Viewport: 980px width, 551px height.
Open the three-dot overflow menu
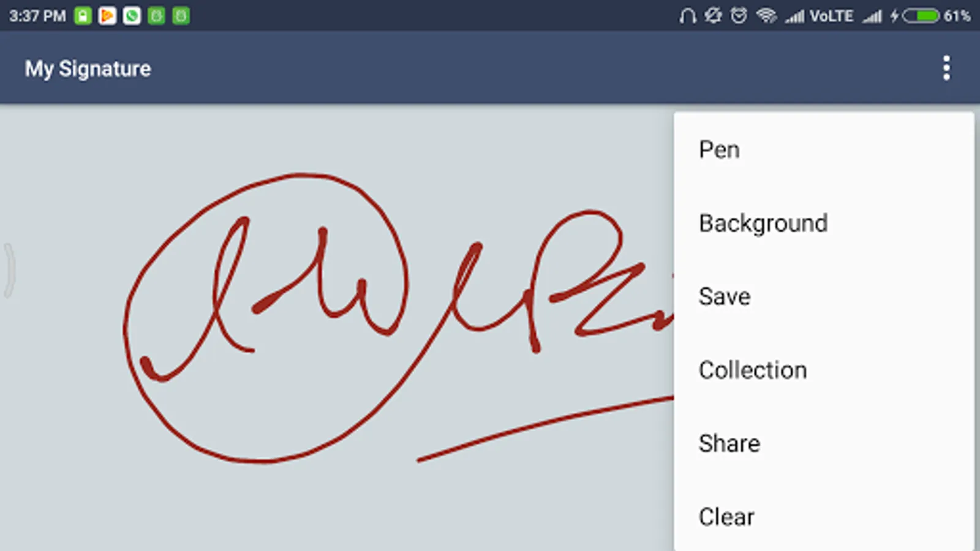(x=946, y=68)
